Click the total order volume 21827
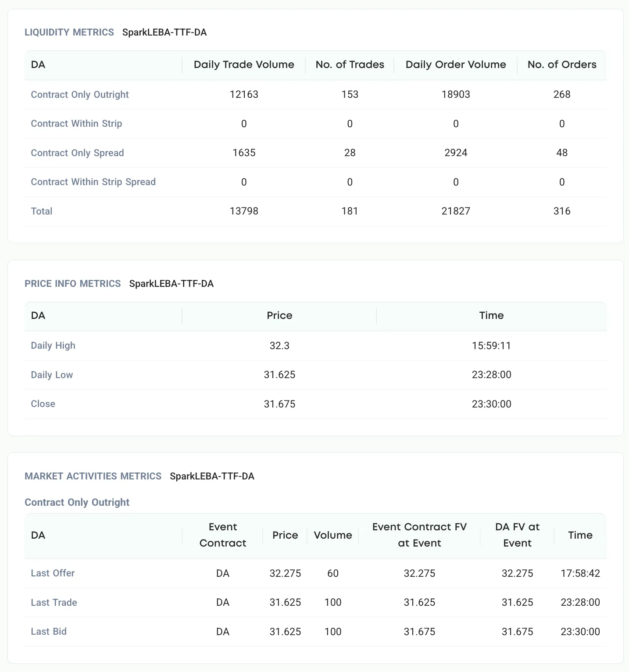629x672 pixels. (x=456, y=211)
